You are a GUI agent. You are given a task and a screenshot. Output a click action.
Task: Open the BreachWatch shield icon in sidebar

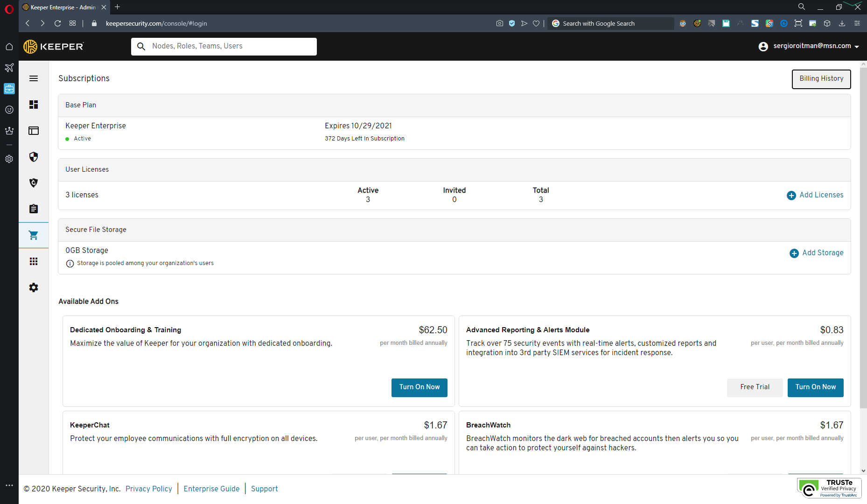(x=34, y=183)
